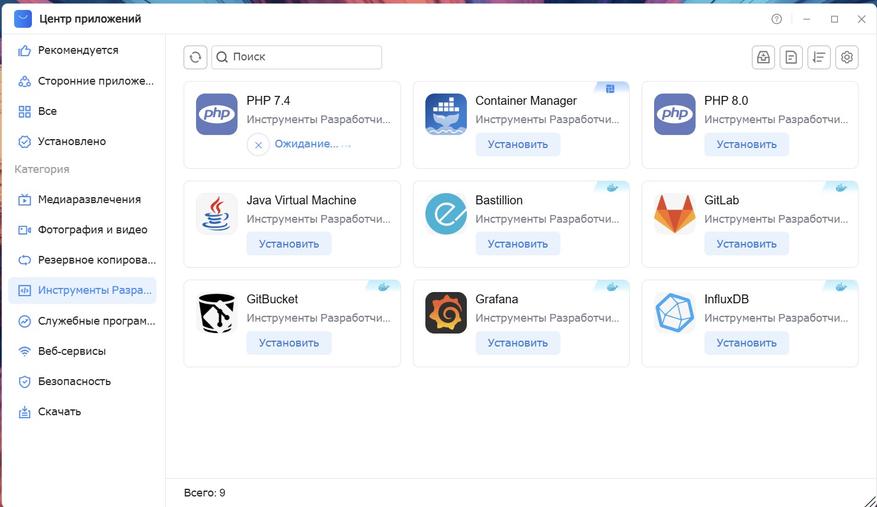Click the Docker badge on InfluxDB card
The image size is (877, 507).
pos(841,287)
